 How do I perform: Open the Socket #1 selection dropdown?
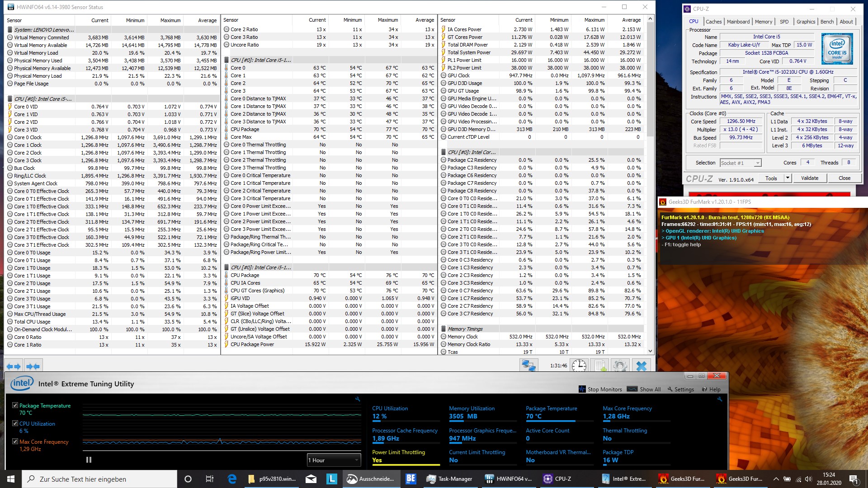click(x=741, y=163)
